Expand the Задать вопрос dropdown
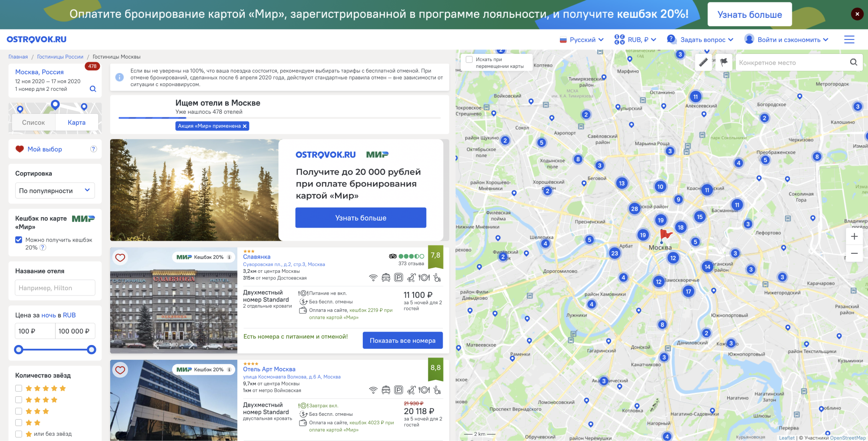The width and height of the screenshot is (868, 441). click(700, 40)
